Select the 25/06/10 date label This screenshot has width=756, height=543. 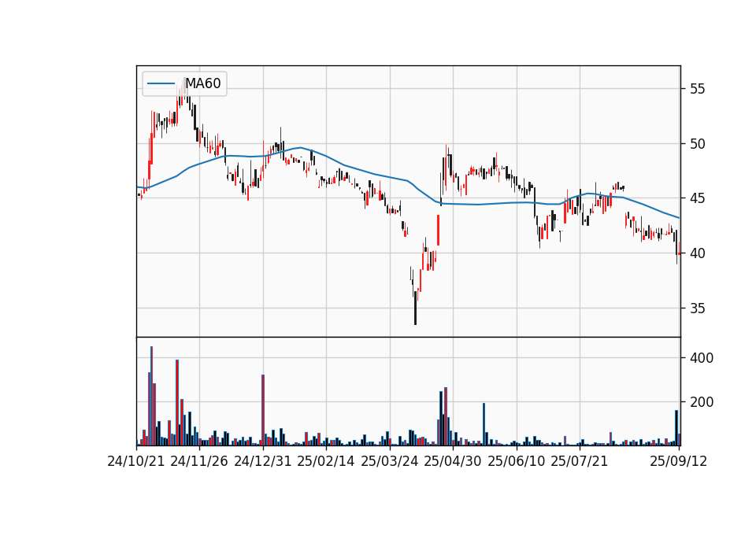517,461
